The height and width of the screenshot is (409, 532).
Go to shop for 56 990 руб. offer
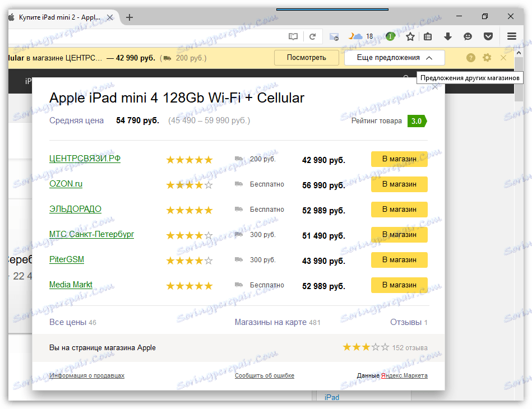[399, 184]
